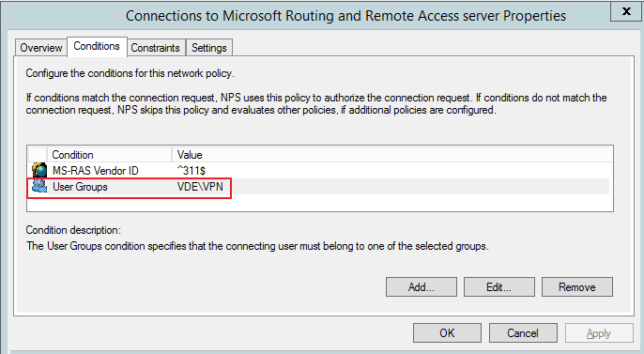Go to the Settings tab

[x=209, y=48]
